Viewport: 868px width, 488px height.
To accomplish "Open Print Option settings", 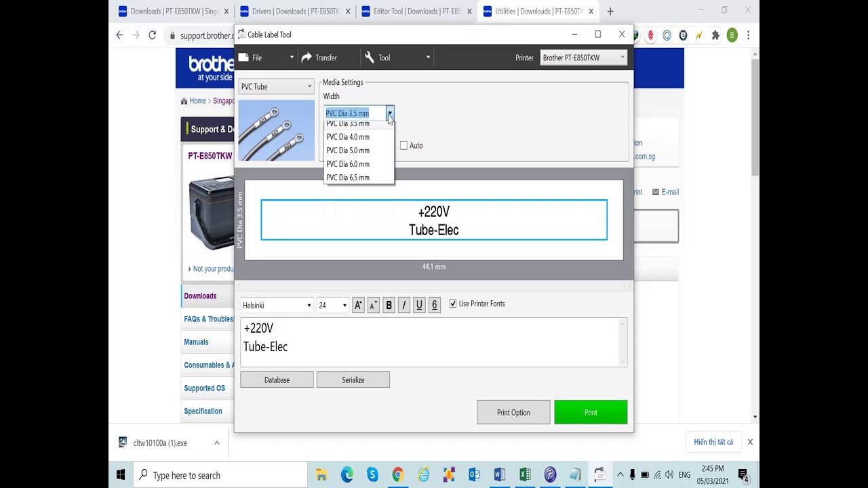I will 513,412.
